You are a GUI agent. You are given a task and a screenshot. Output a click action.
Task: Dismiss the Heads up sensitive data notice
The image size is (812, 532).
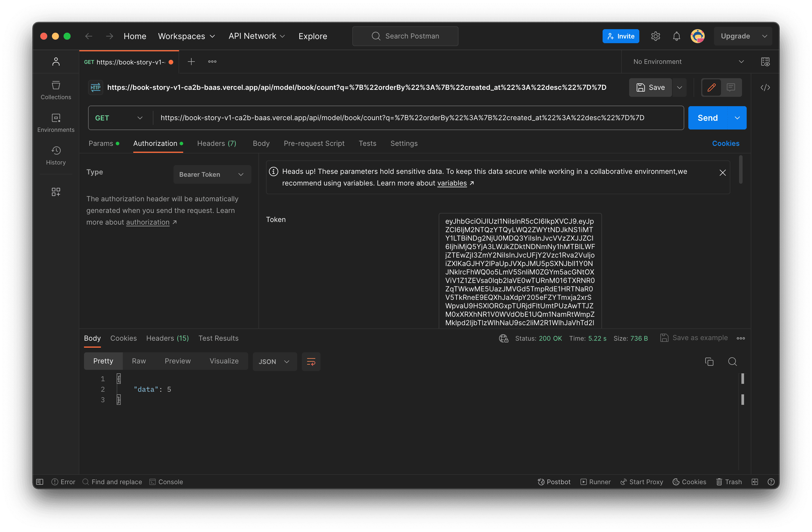click(722, 173)
